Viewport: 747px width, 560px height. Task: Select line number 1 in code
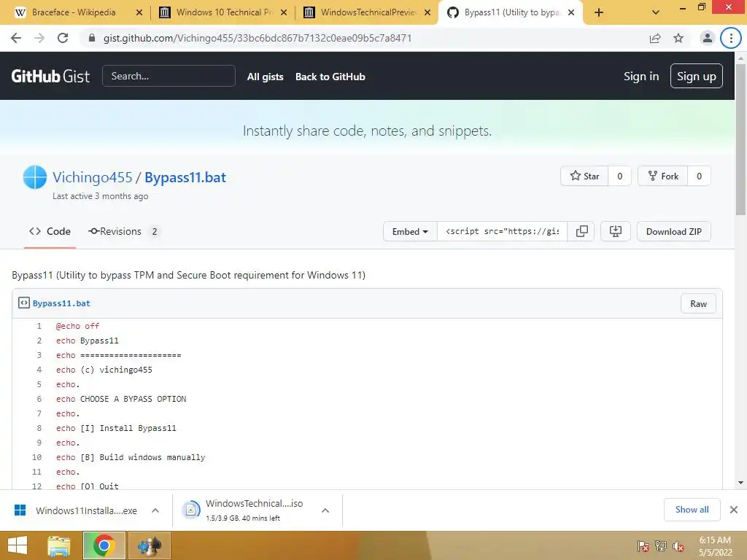(x=39, y=326)
